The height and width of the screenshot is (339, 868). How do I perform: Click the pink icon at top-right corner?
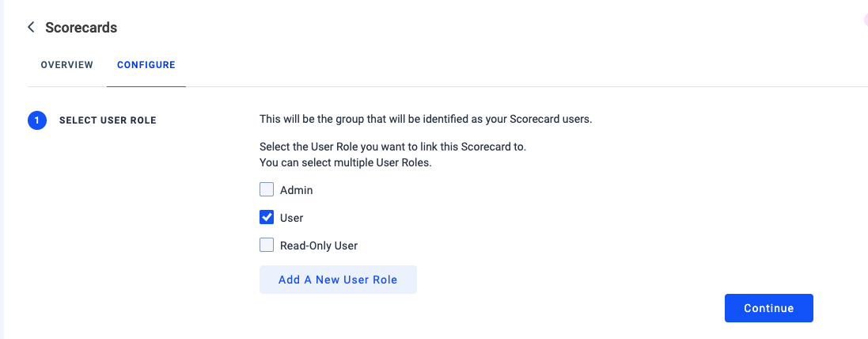pos(865,20)
